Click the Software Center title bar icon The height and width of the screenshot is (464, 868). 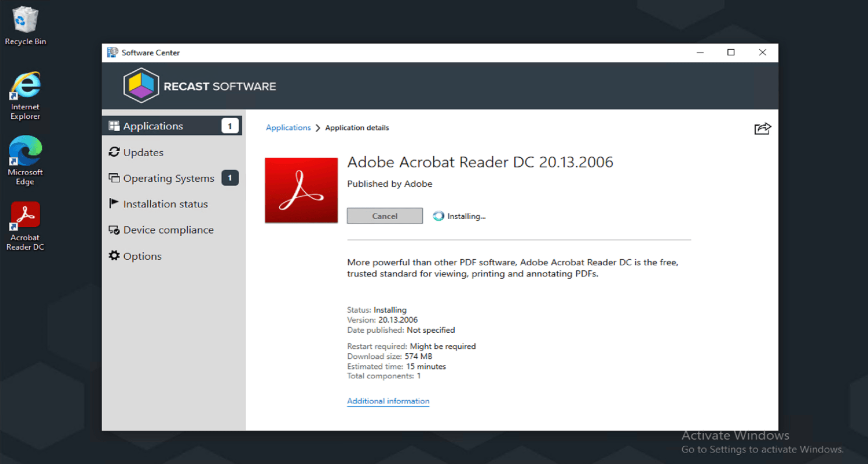[x=112, y=53]
